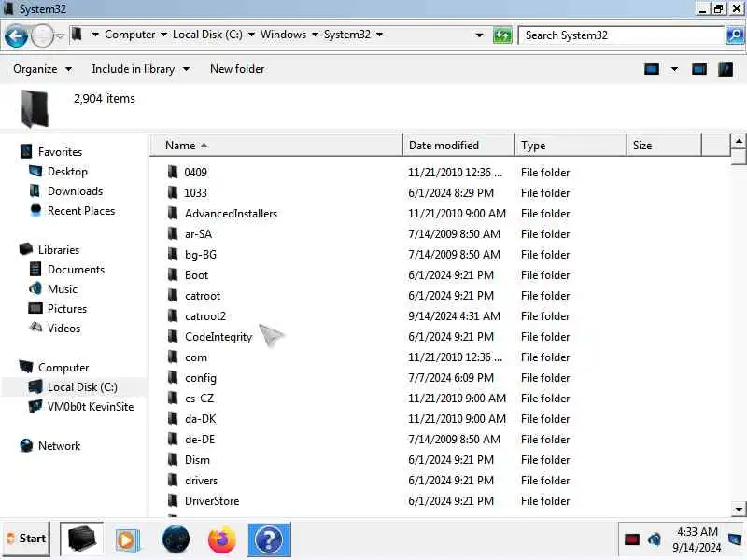Select the 0409 folder icon
This screenshot has width=747, height=560.
(173, 172)
